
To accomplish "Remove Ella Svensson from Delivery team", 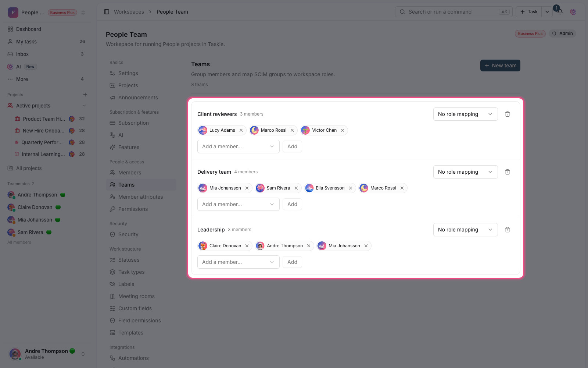I will pos(351,188).
